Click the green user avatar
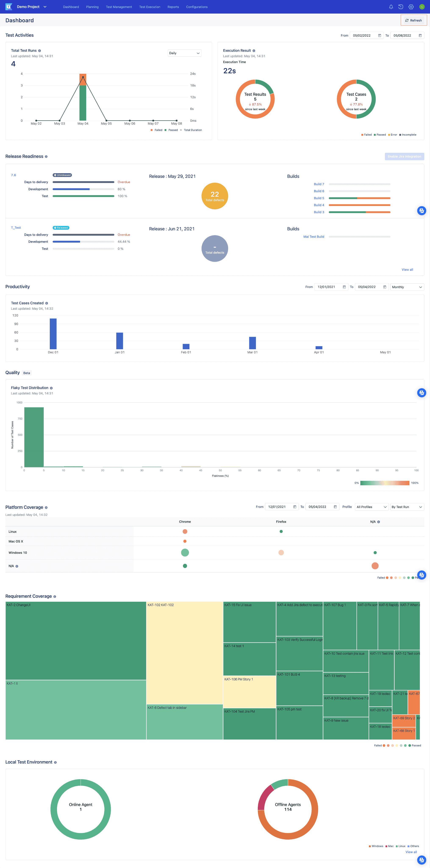Screen dimensions: 430x868 (422, 7)
